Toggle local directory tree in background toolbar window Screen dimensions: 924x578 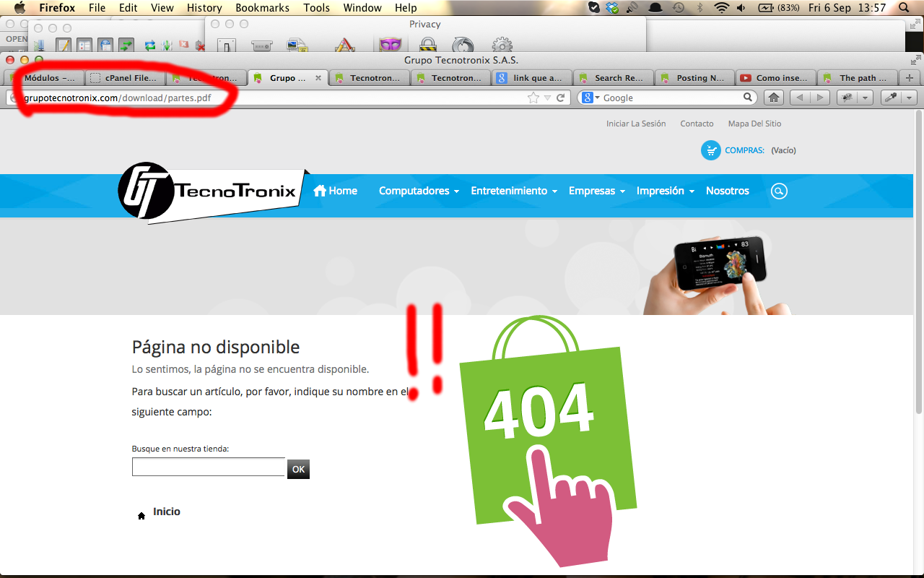coord(84,46)
